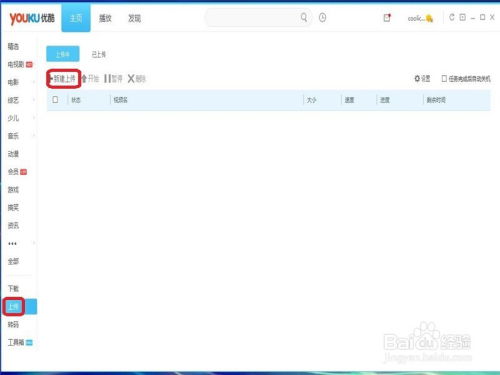Click the Youku logo
Image resolution: width=500 pixels, height=375 pixels.
[x=32, y=18]
